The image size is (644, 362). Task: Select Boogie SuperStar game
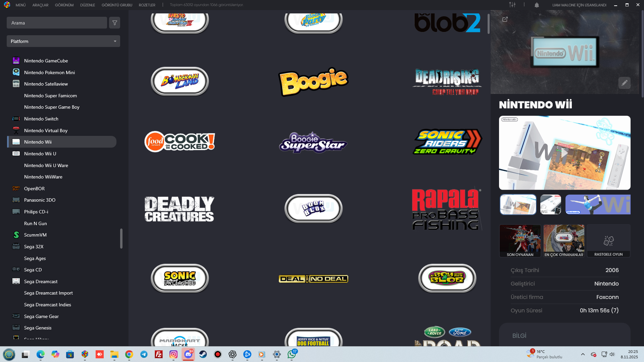[313, 142]
